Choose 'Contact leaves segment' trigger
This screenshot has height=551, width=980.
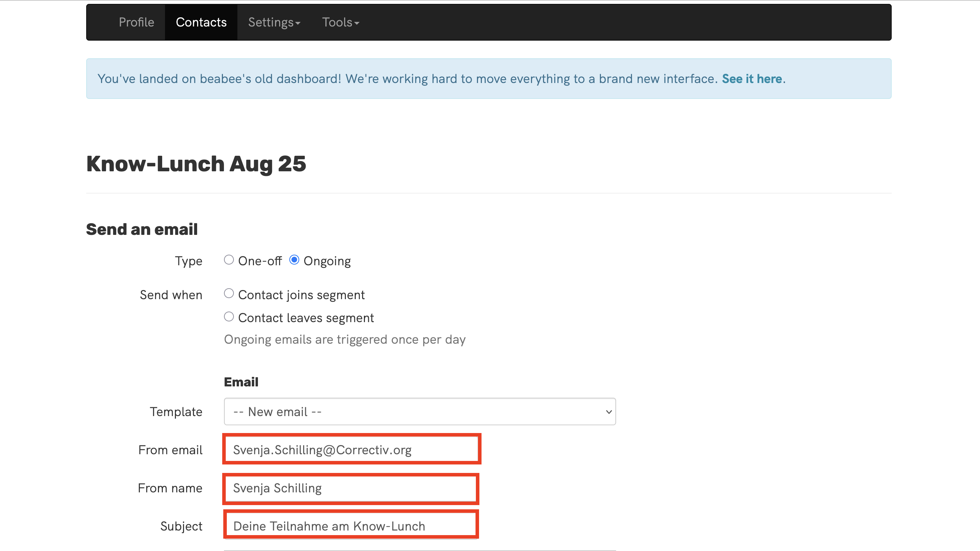(x=229, y=316)
